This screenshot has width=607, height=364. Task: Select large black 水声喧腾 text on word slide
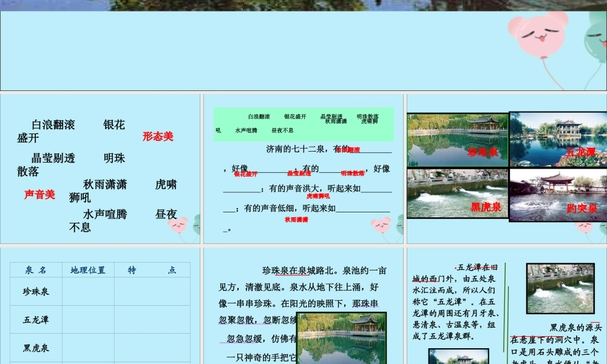(x=105, y=214)
